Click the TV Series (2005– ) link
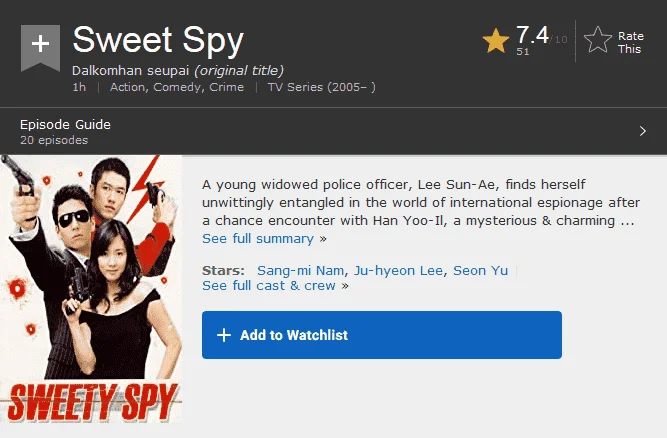Viewport: 667px width, 438px height. [x=322, y=87]
